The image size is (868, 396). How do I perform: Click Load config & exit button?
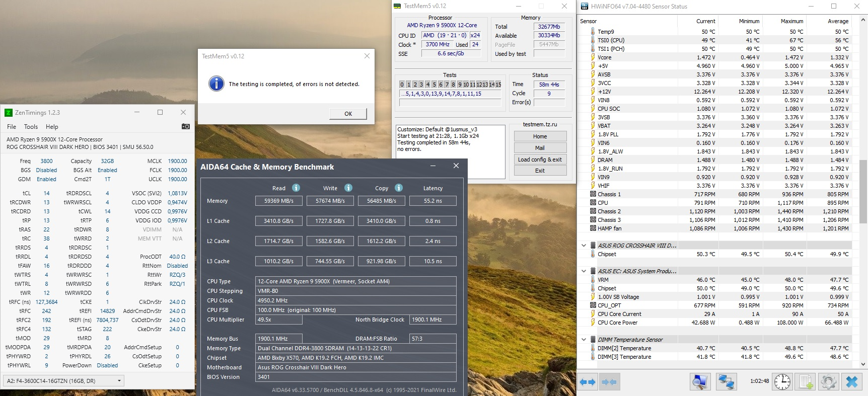pos(540,160)
